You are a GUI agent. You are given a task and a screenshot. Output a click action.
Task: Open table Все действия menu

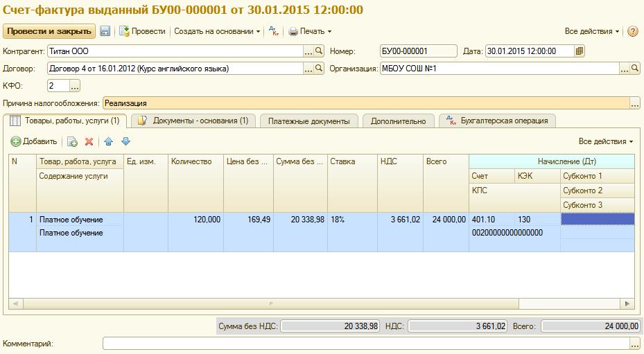pos(606,141)
